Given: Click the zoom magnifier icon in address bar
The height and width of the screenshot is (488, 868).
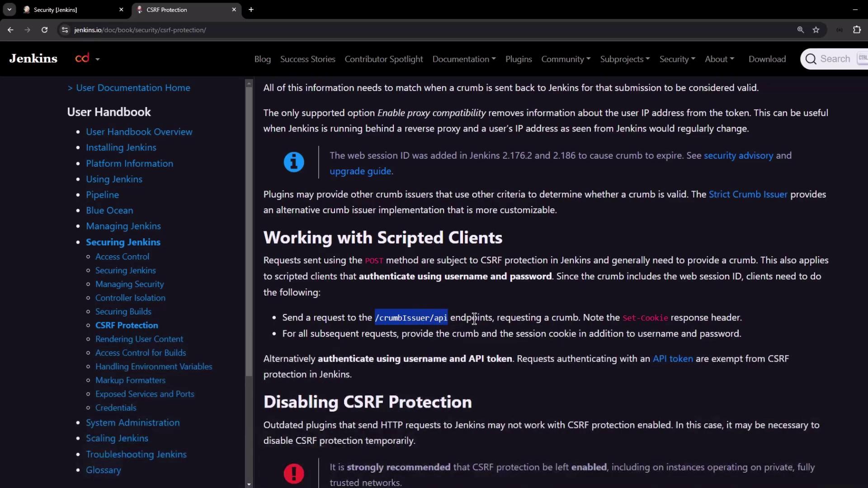Looking at the screenshot, I should point(801,30).
